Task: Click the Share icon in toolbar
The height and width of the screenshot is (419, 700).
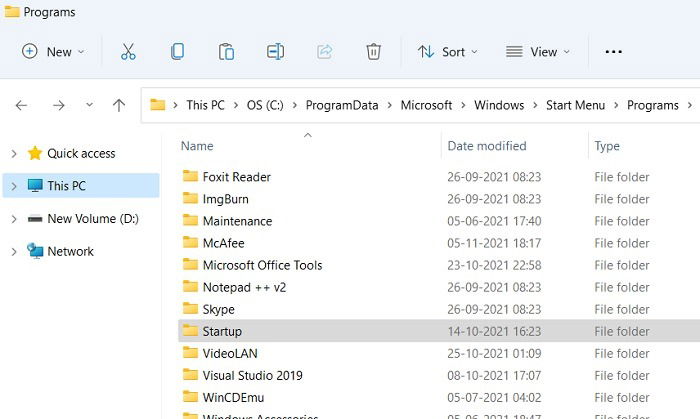Action: click(x=325, y=52)
